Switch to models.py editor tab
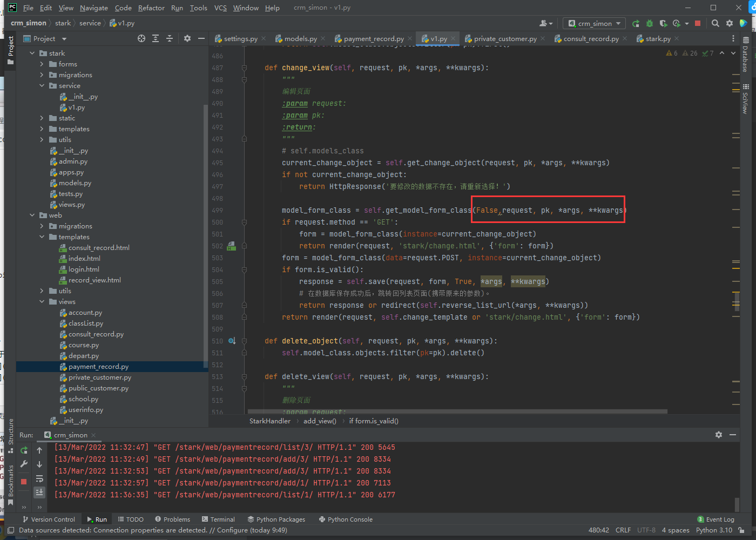The height and width of the screenshot is (540, 756). click(300, 38)
